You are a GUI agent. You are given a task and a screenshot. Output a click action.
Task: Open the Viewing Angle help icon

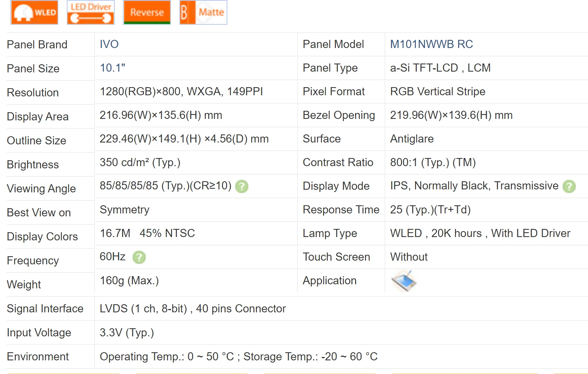click(242, 186)
